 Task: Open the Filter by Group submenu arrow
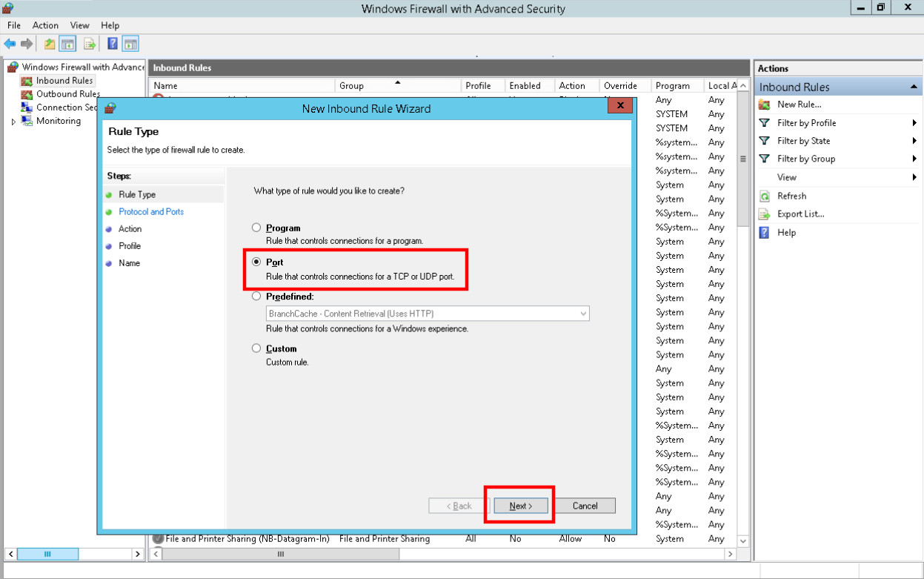[915, 159]
